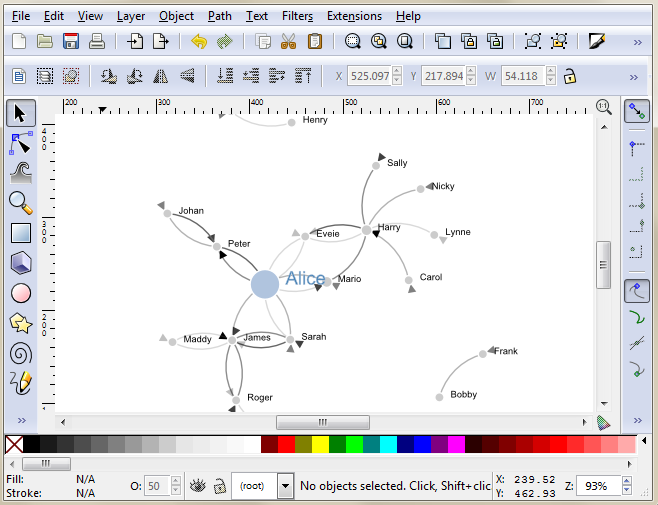The width and height of the screenshot is (658, 505).
Task: Open the Edit menu
Action: (x=54, y=16)
